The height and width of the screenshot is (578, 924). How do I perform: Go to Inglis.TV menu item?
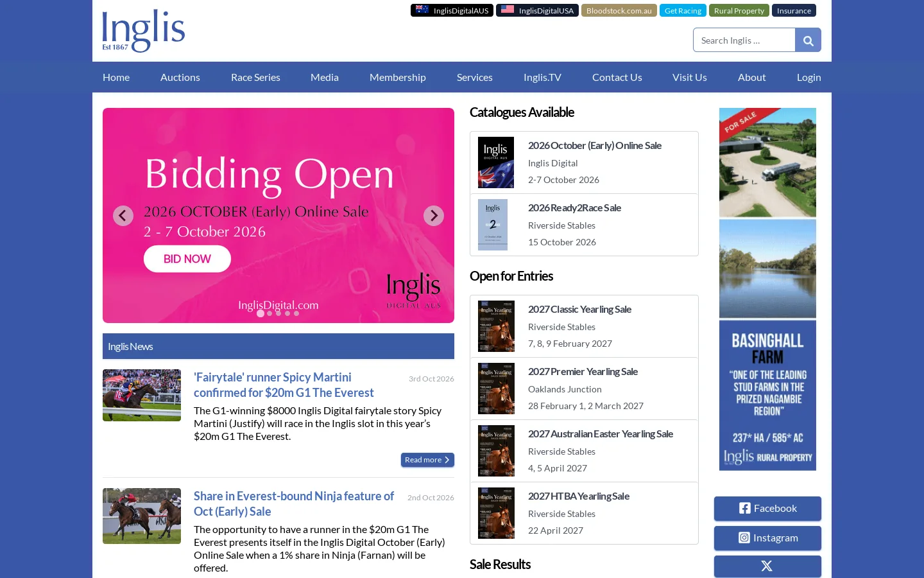coord(542,77)
